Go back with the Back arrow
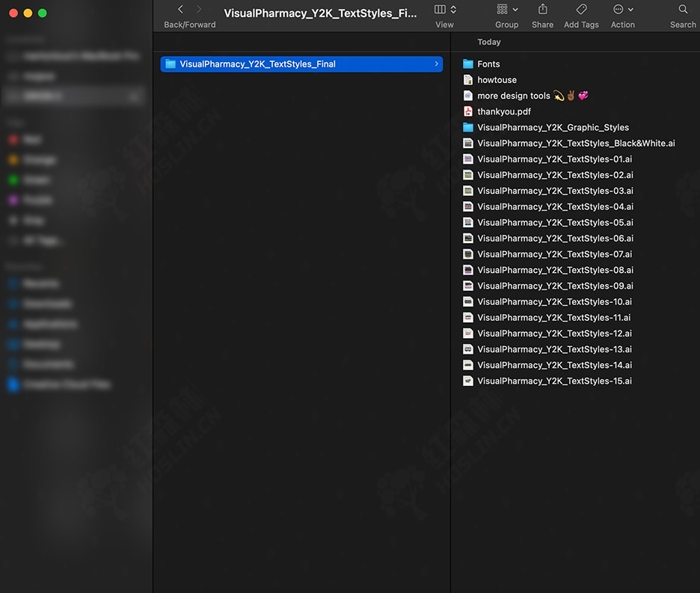This screenshot has width=700, height=593. click(180, 10)
